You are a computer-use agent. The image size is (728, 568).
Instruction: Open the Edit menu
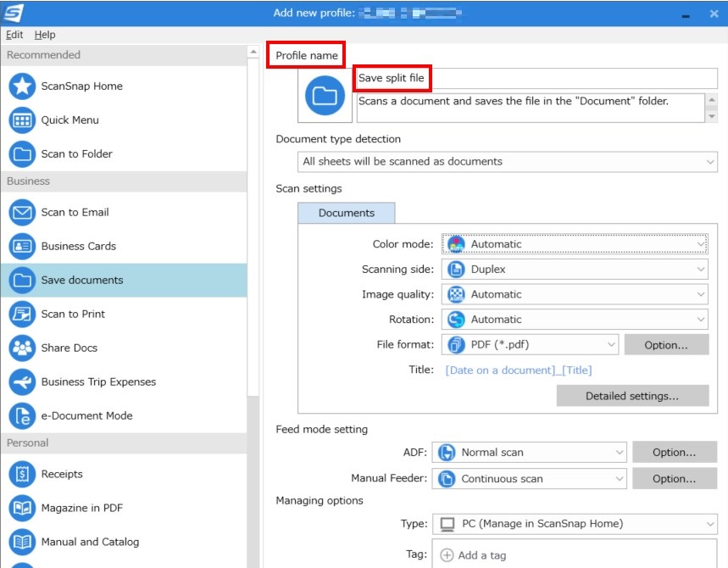(14, 35)
